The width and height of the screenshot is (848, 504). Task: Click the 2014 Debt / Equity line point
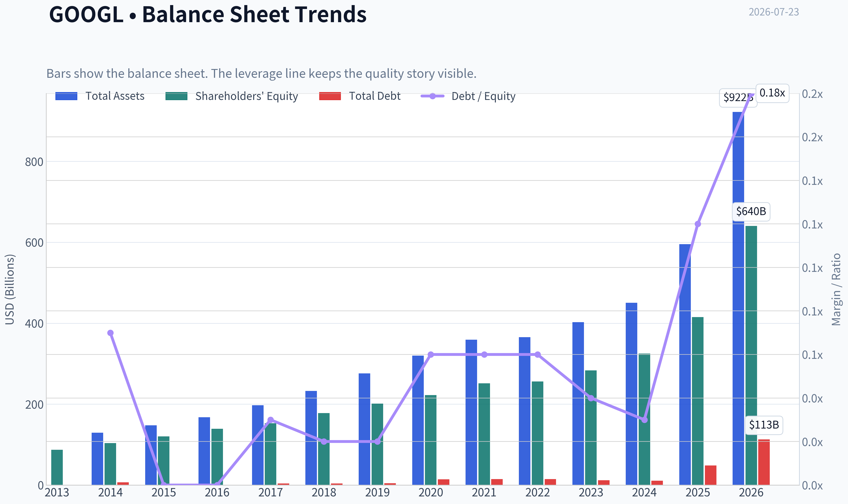click(x=110, y=333)
